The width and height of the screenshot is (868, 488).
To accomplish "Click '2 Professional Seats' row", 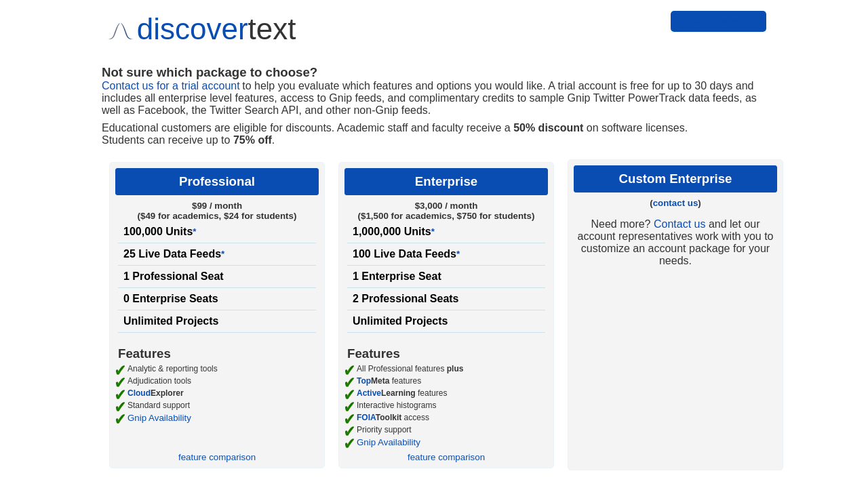I will [x=446, y=299].
